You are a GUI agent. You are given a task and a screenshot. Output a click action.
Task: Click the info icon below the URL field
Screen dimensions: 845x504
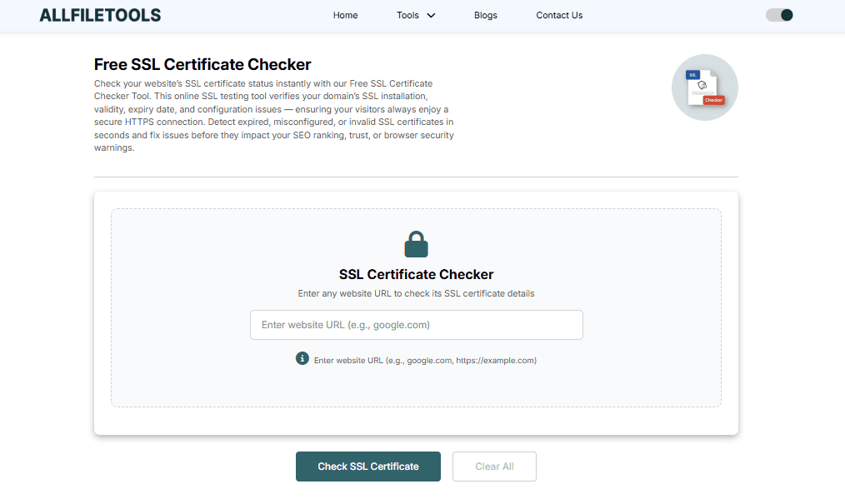click(302, 358)
